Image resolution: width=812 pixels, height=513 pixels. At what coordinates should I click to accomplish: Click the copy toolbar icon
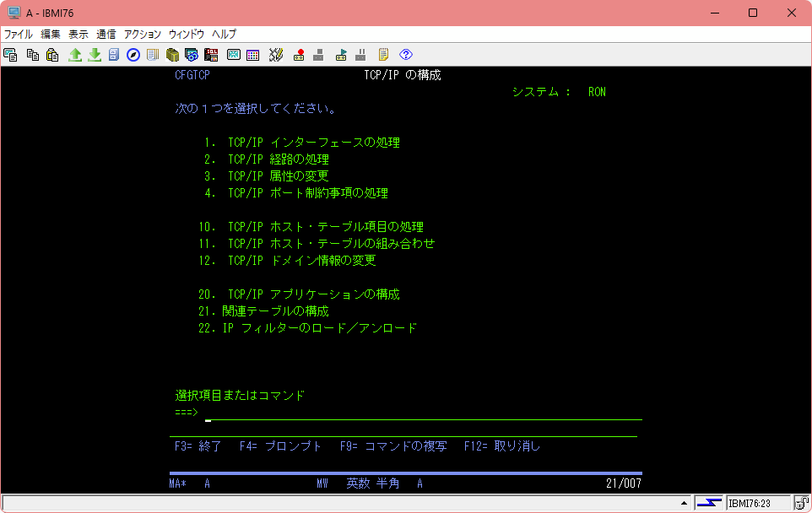point(33,54)
